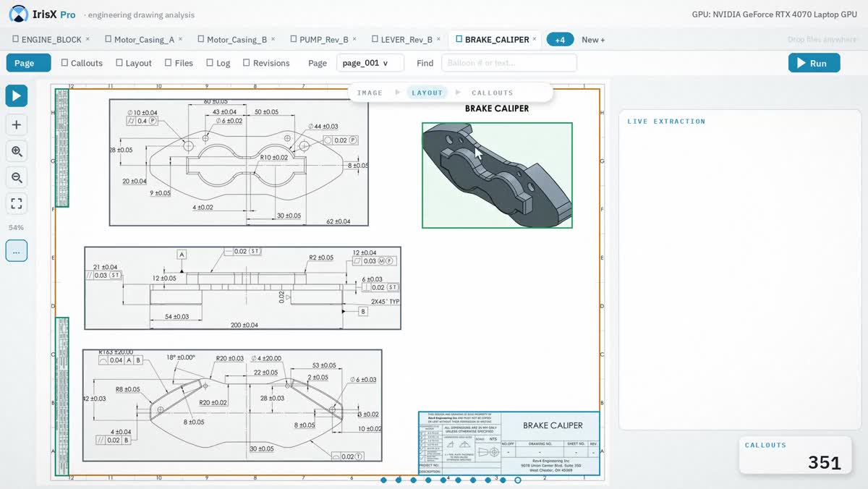Close the BRAKE_CALIPER tab
Screen dimensions: 868x489
(535, 39)
